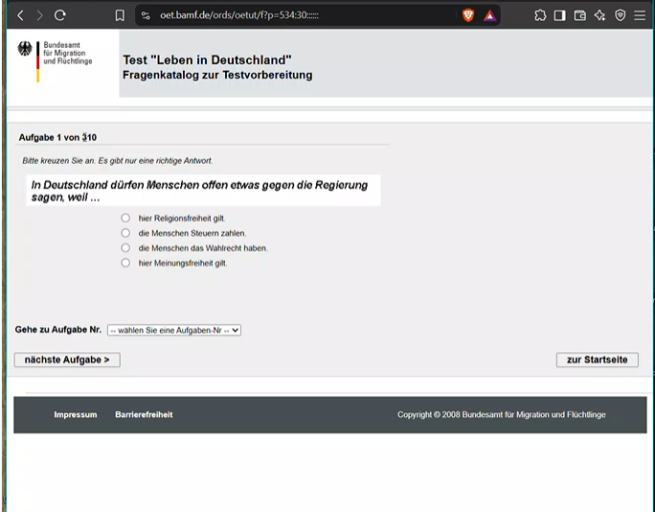Open the extensions puzzle icon
655x512 pixels.
(540, 15)
